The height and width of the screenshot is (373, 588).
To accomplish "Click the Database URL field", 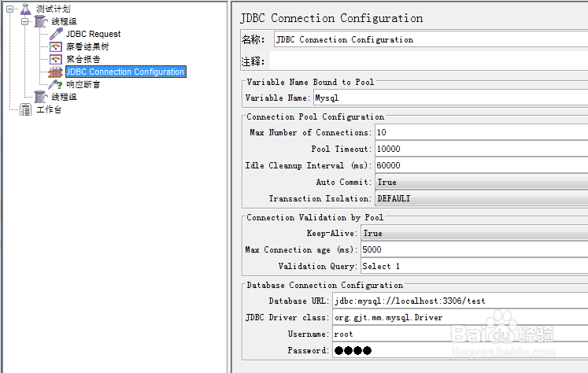I will [460, 301].
